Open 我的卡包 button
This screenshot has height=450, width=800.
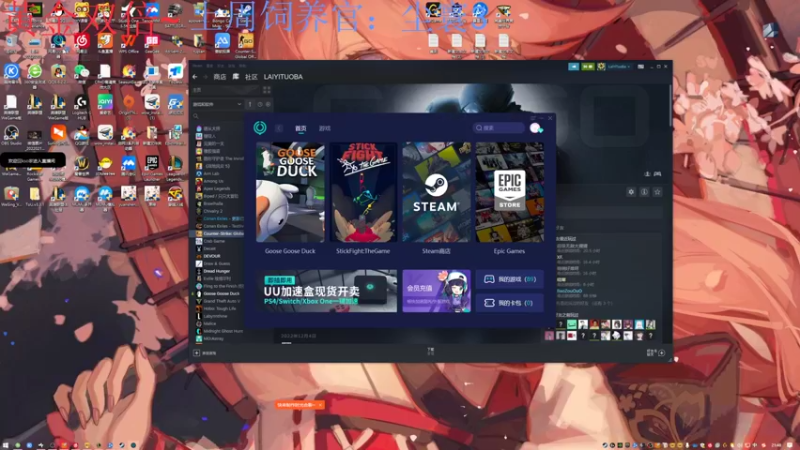tap(509, 303)
